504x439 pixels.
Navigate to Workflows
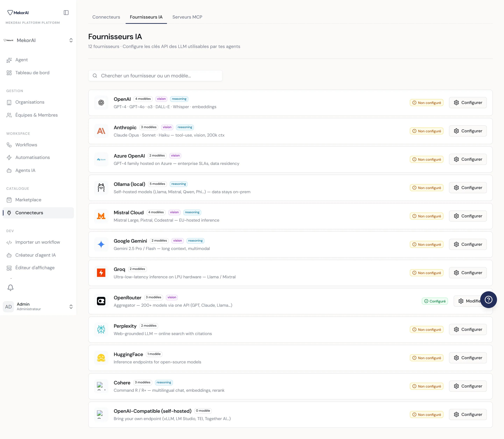click(38, 145)
